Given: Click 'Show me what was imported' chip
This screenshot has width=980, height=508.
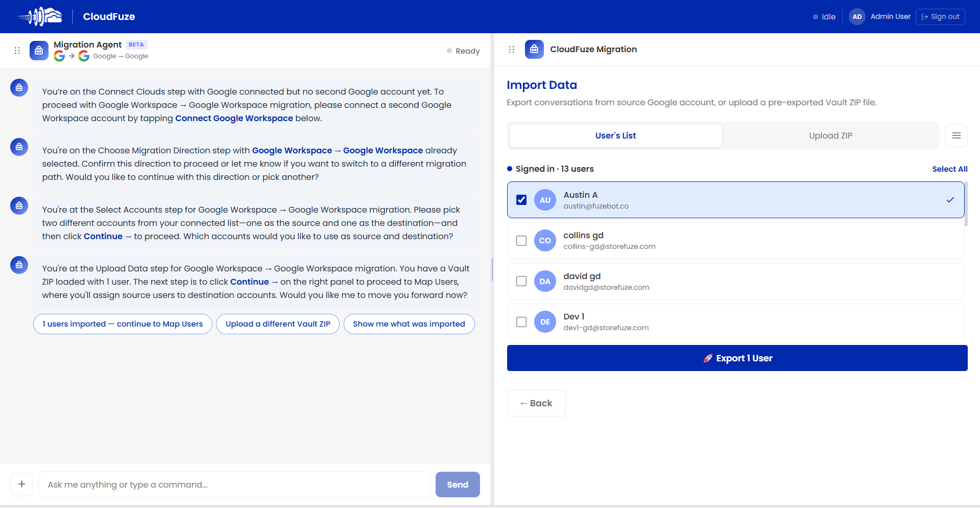Looking at the screenshot, I should 409,324.
